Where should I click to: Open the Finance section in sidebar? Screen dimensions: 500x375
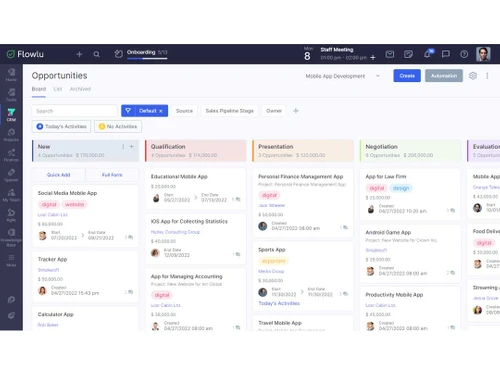pos(11,155)
